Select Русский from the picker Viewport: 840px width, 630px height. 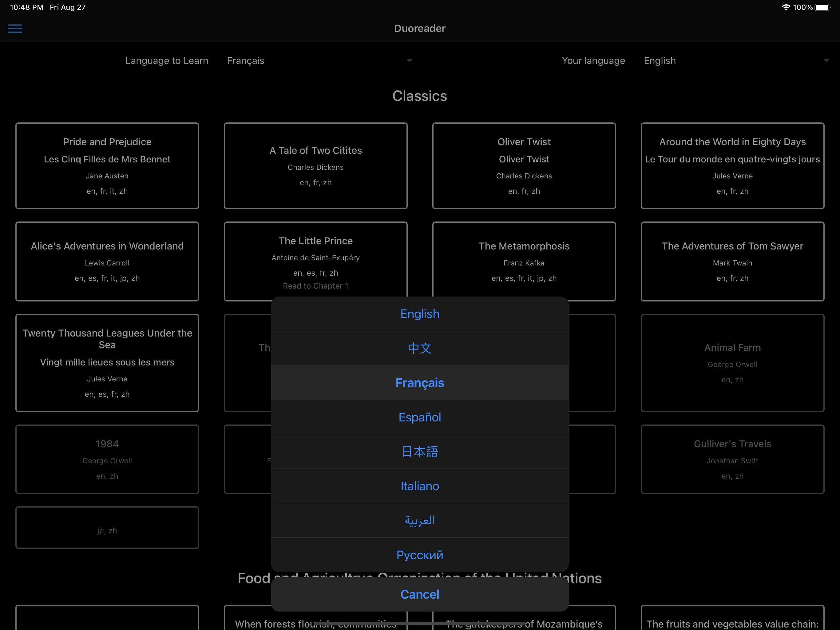pyautogui.click(x=420, y=555)
